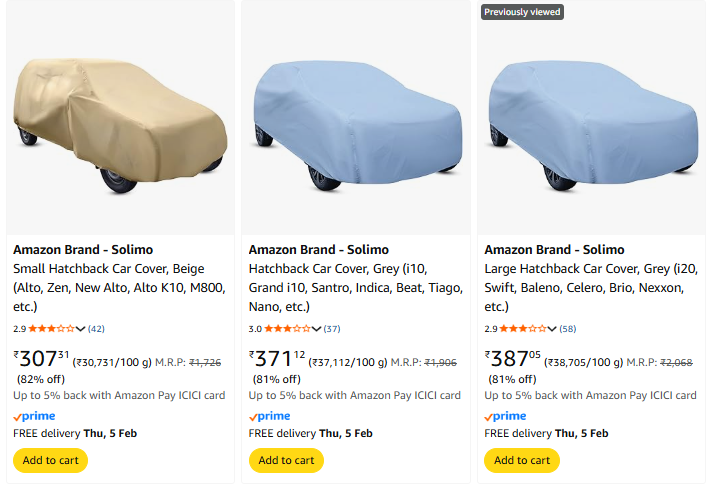Click the Prime badge under the ₹387 cover
Image resolution: width=707 pixels, height=485 pixels.
point(506,416)
